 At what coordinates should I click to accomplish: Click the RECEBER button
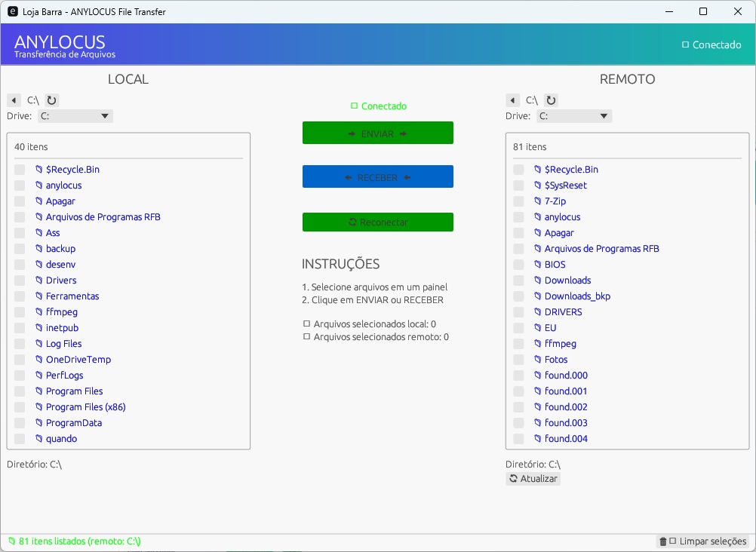point(377,176)
